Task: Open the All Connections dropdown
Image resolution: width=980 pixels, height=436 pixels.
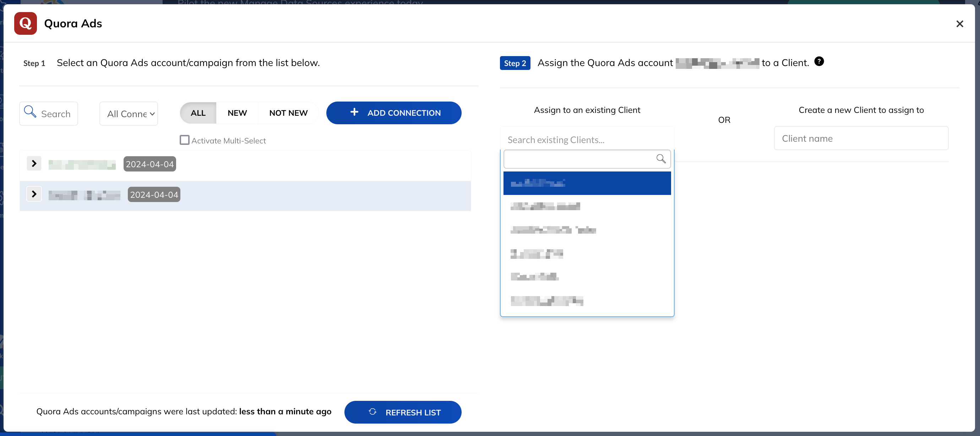Action: point(129,114)
